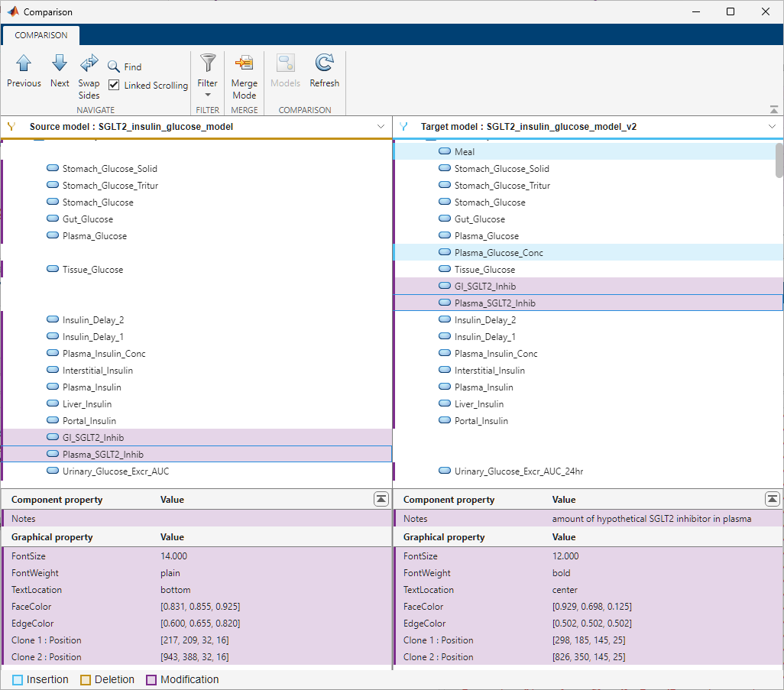This screenshot has width=784, height=690.
Task: Click Insulin_Delay_2 icon in source tree
Action: pos(53,319)
